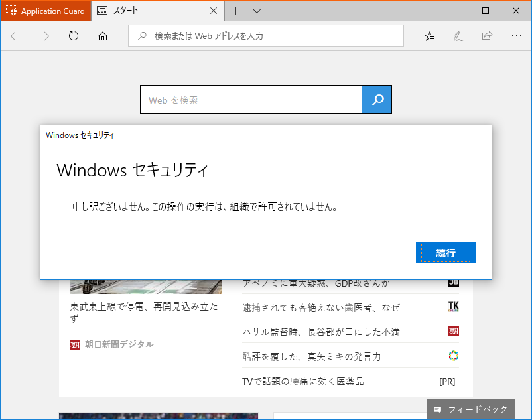Maximize the browser window
Screen dimensions: 532x420
(486, 11)
